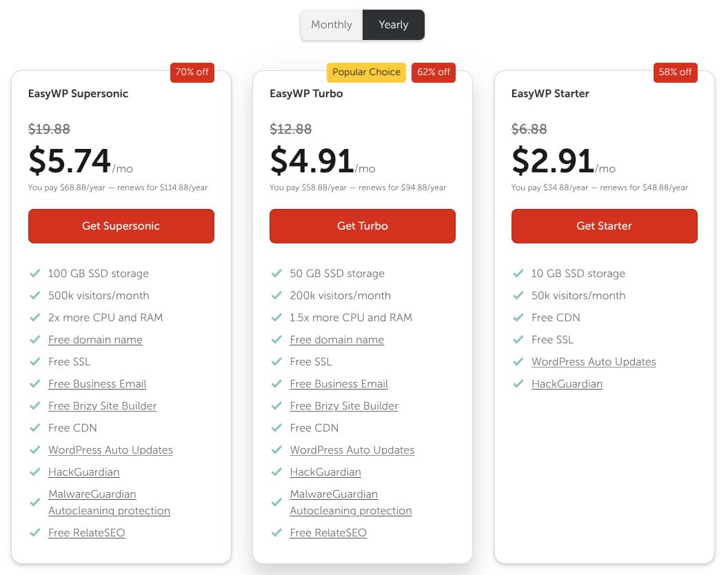Open Free domain name link in Supersonic plan
Image resolution: width=728 pixels, height=575 pixels.
click(95, 340)
